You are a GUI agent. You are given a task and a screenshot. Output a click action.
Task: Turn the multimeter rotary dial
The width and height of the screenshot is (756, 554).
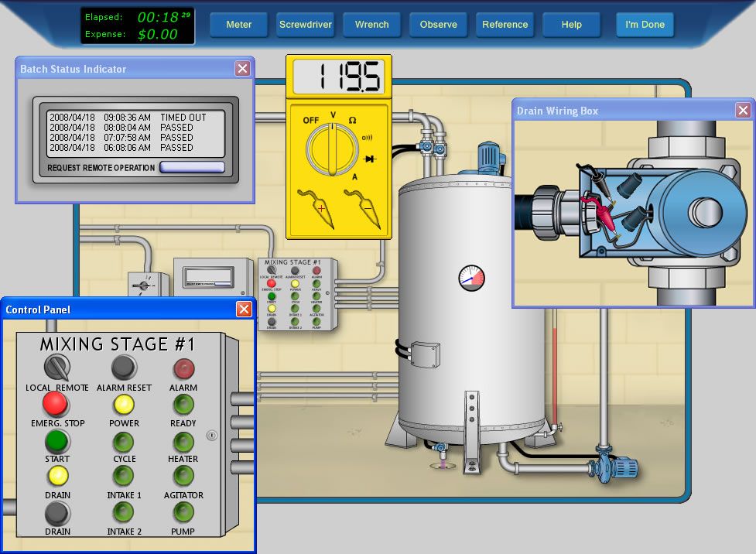tap(334, 148)
